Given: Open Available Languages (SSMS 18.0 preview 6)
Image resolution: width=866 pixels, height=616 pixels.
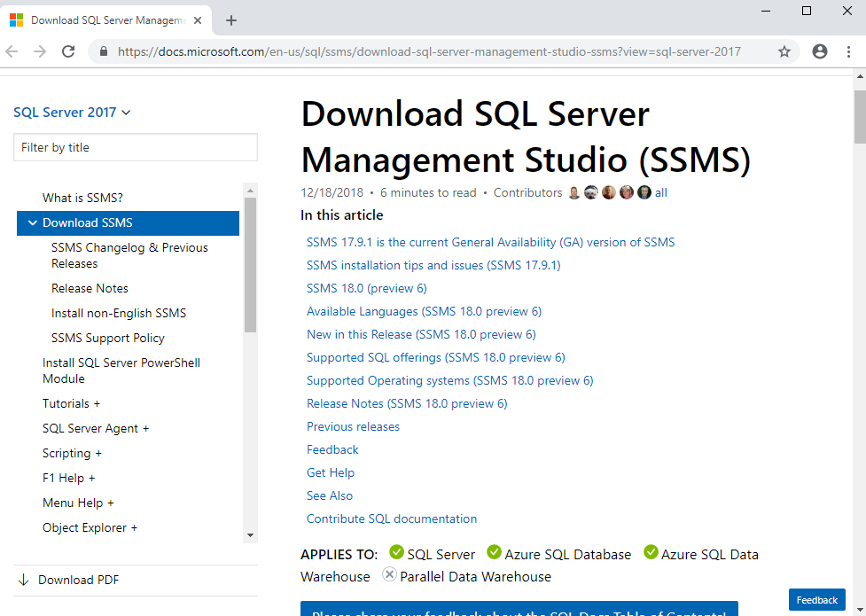Looking at the screenshot, I should pos(425,312).
